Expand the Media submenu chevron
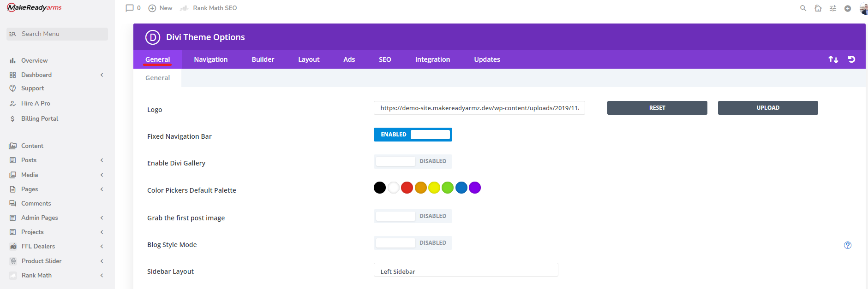 click(102, 175)
